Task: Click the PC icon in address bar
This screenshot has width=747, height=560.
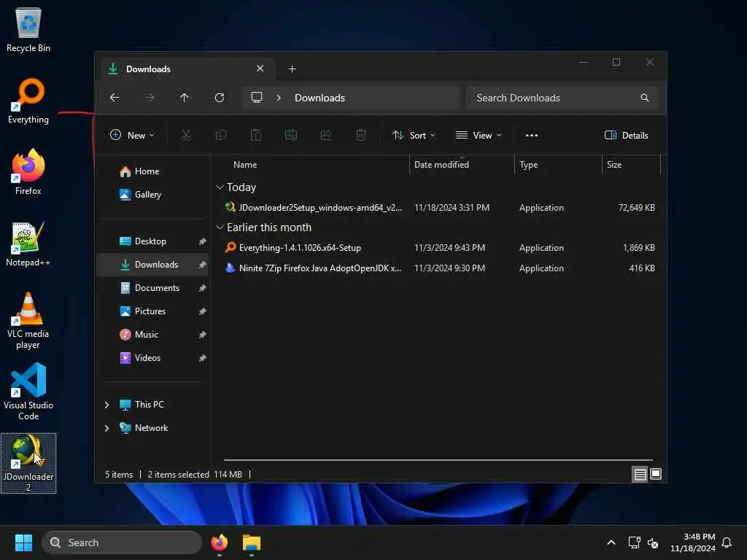Action: pyautogui.click(x=257, y=98)
